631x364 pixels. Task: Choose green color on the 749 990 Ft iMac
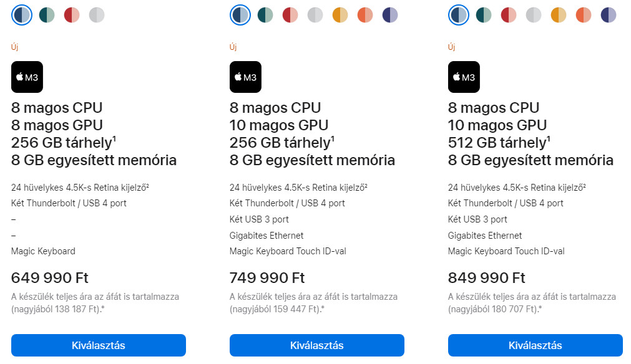[x=265, y=15]
